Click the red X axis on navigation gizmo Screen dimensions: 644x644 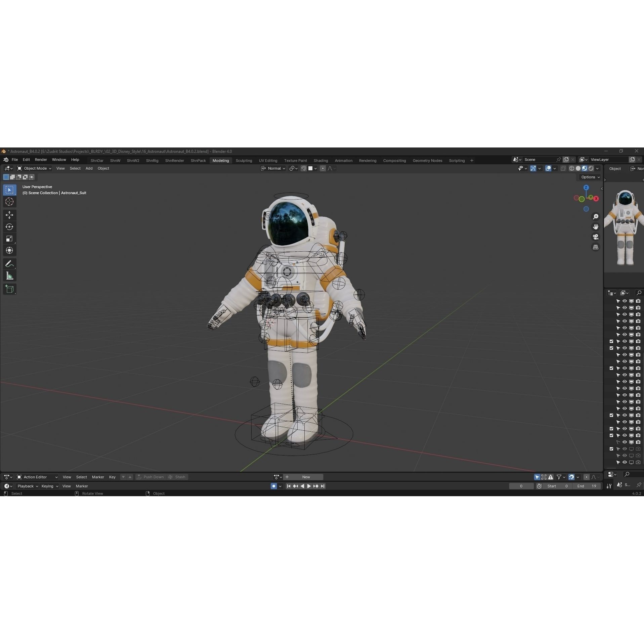[x=596, y=199]
